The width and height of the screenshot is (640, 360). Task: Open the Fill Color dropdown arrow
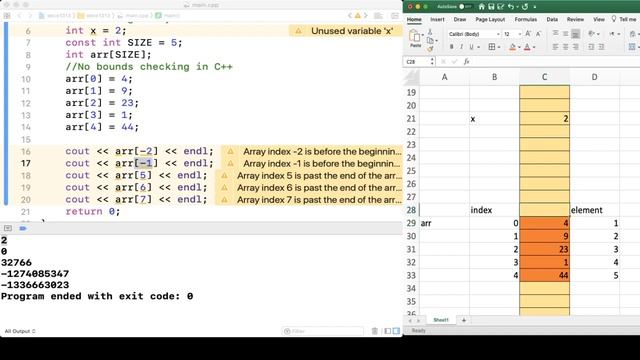pyautogui.click(x=519, y=47)
